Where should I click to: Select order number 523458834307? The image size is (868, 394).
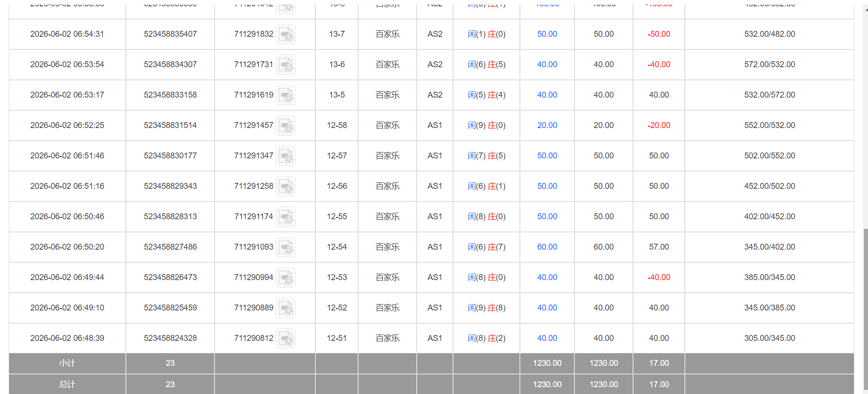(170, 64)
